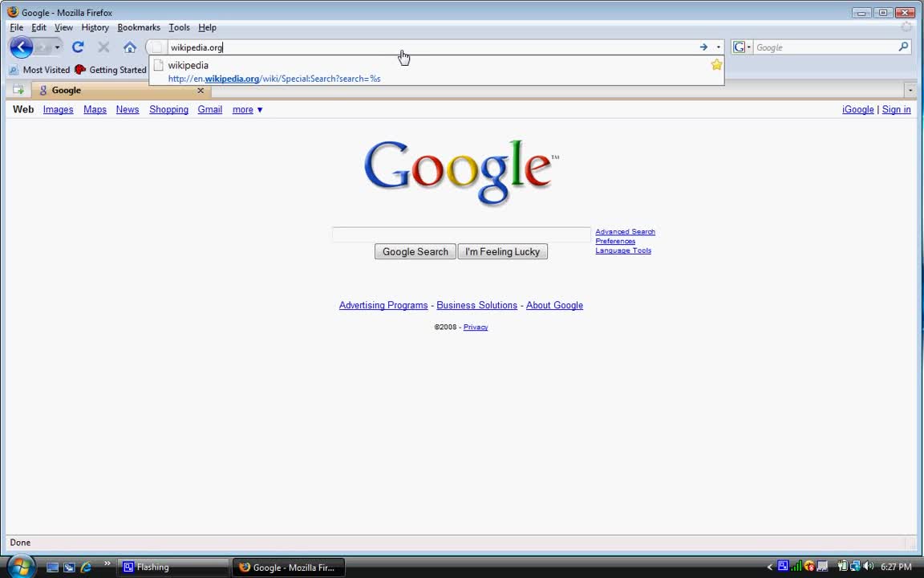The image size is (924, 578).
Task: Open the search engine selector dropdown
Action: (x=742, y=47)
